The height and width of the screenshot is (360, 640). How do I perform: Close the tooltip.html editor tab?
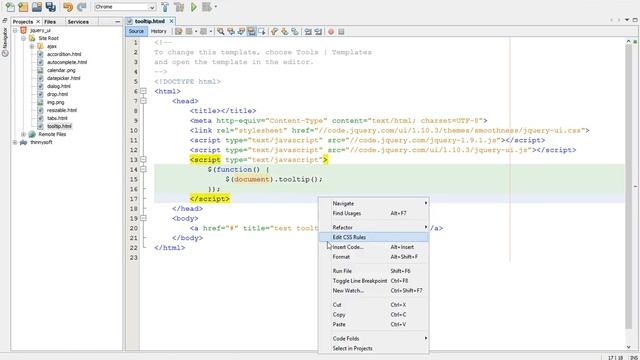(x=171, y=21)
